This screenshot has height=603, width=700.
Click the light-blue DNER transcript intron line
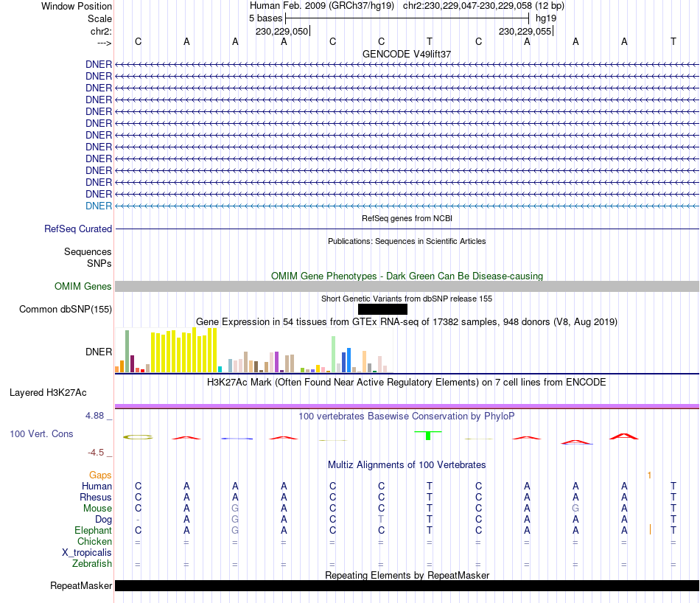coord(407,206)
